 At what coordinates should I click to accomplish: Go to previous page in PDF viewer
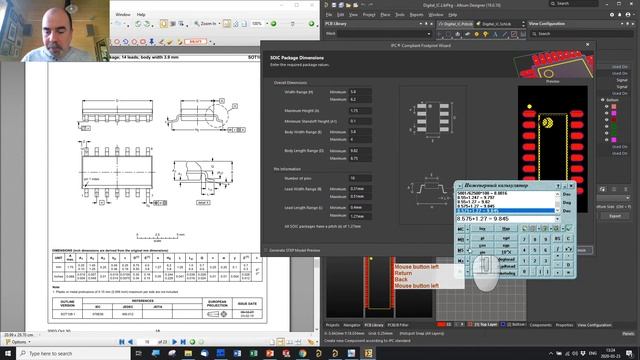[131, 342]
